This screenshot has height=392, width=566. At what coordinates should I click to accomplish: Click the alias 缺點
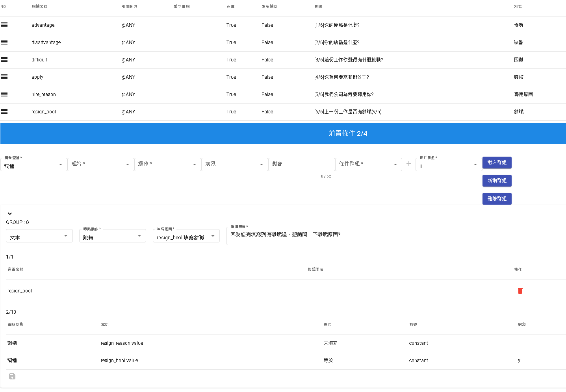coord(519,43)
